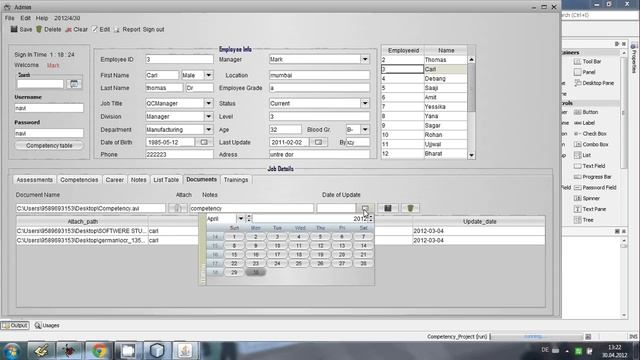Click the Attach file icon button
The height and width of the screenshot is (360, 640).
178,208
